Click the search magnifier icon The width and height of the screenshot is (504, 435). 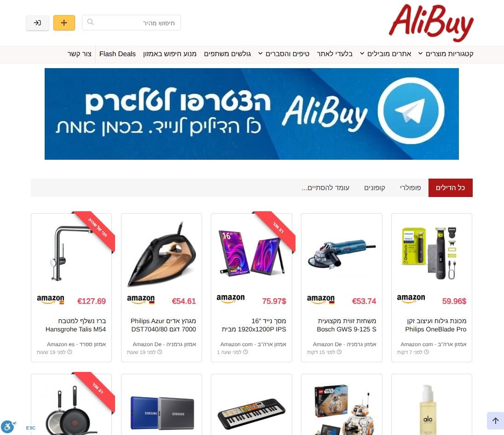coord(90,22)
